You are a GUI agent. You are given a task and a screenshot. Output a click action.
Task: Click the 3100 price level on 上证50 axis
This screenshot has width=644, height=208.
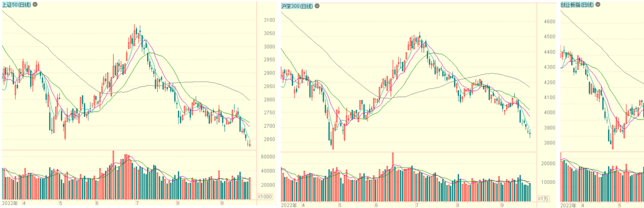(x=269, y=20)
